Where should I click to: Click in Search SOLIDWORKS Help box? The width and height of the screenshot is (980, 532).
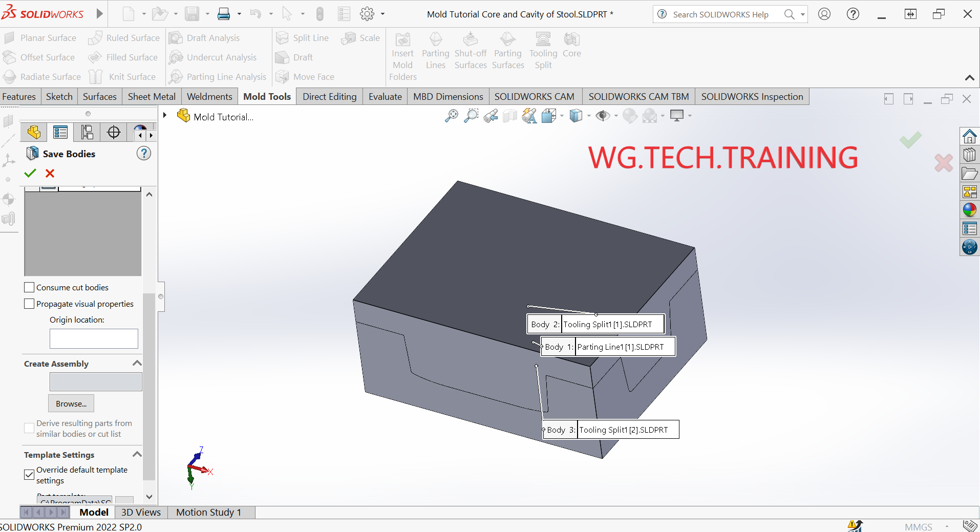coord(720,14)
